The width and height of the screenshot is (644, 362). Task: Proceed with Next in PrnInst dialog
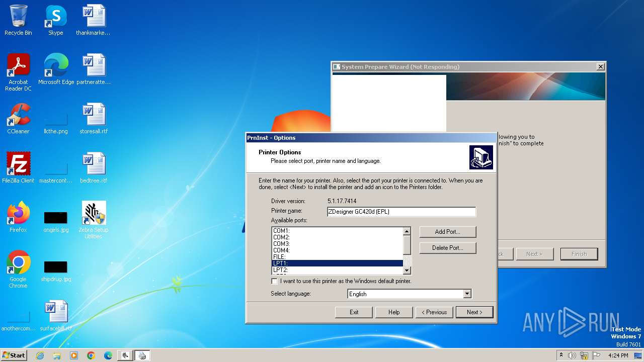(474, 312)
